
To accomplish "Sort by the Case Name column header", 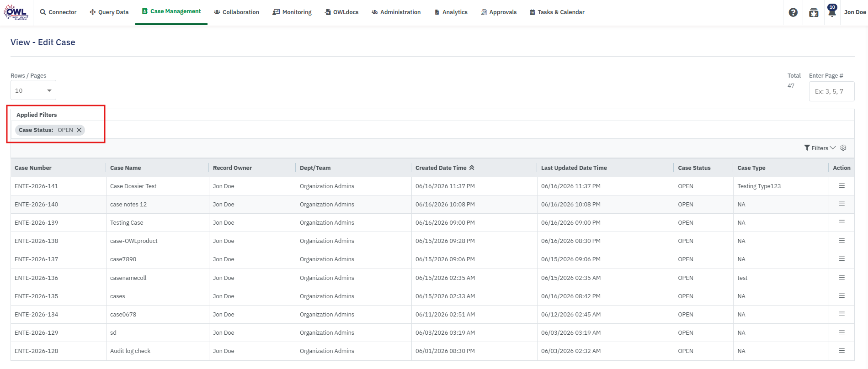I will click(125, 168).
